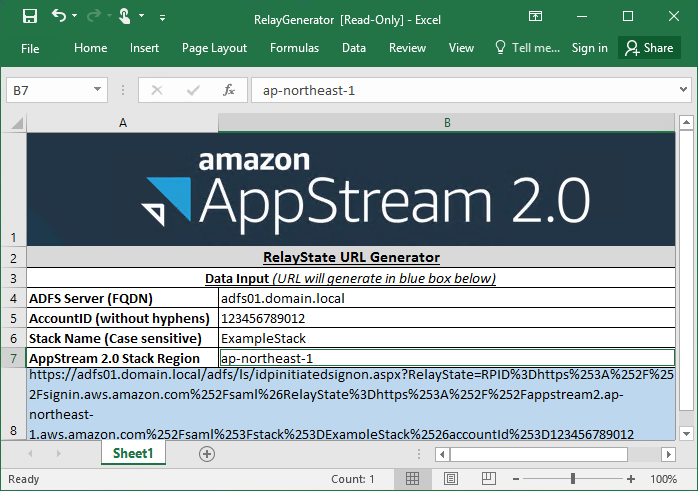The image size is (698, 491).
Task: Click the zoom in plus button
Action: click(x=631, y=479)
